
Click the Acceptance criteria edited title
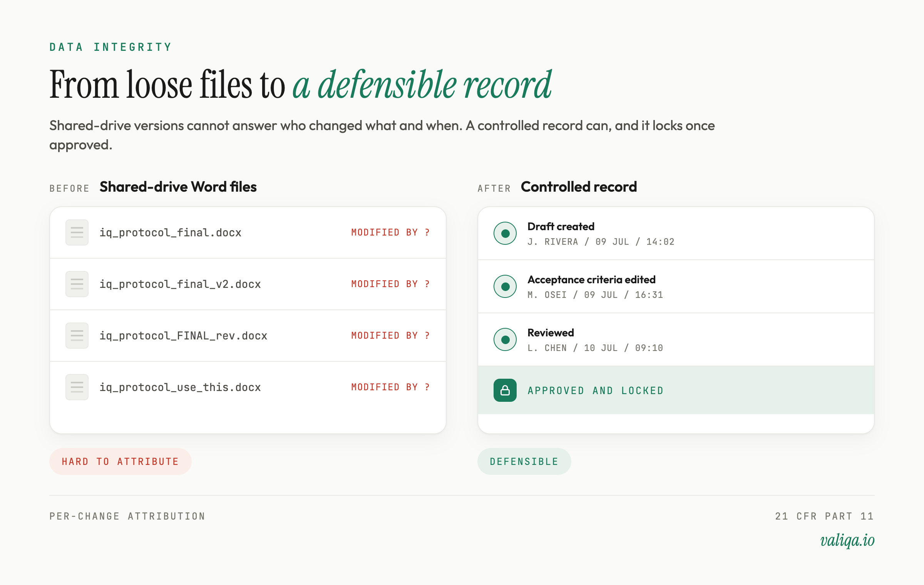(x=591, y=279)
